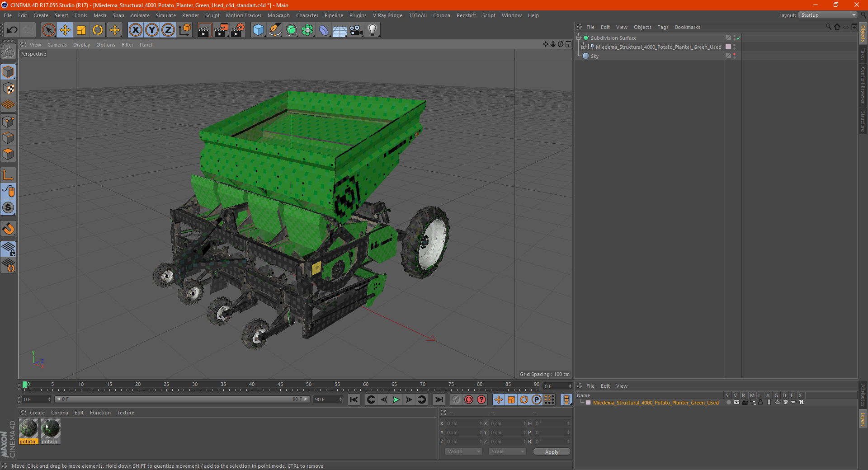Select the Sky object row
Viewport: 868px width, 470px height.
(650, 56)
